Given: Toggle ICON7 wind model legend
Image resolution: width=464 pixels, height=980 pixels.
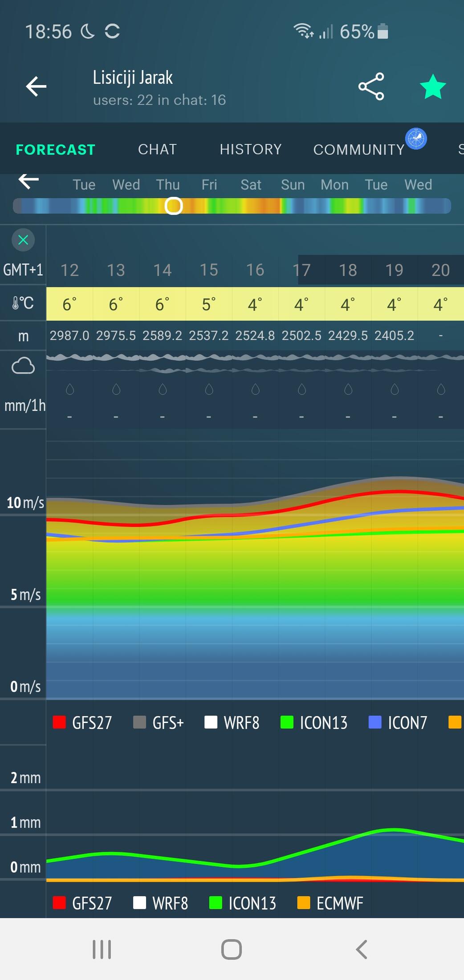Looking at the screenshot, I should [x=398, y=723].
